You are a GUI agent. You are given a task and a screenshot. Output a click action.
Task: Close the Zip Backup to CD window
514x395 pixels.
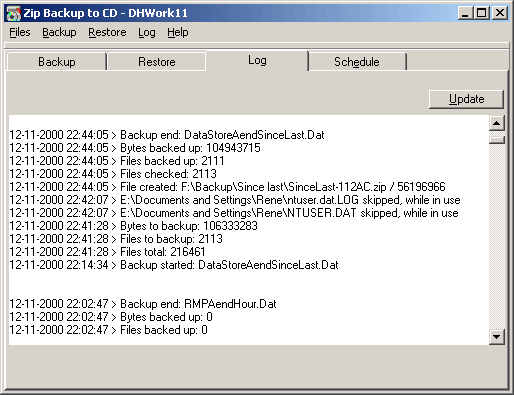click(x=500, y=13)
